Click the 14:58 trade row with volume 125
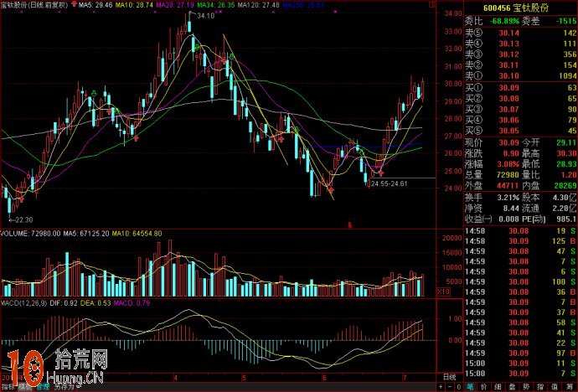This screenshot has width=578, height=392. click(520, 241)
